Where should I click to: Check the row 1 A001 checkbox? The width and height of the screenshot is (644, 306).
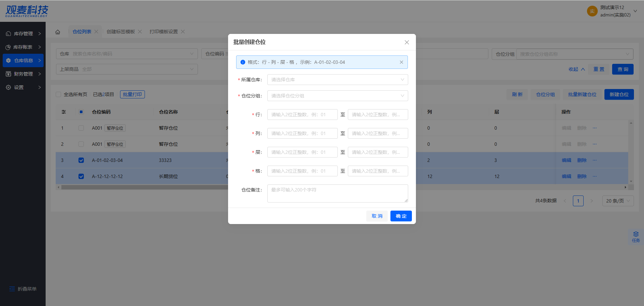81,128
